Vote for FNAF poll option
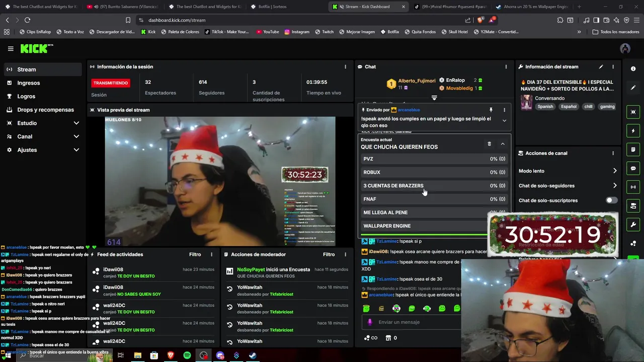Viewport: 644px width, 362px height. [x=434, y=199]
